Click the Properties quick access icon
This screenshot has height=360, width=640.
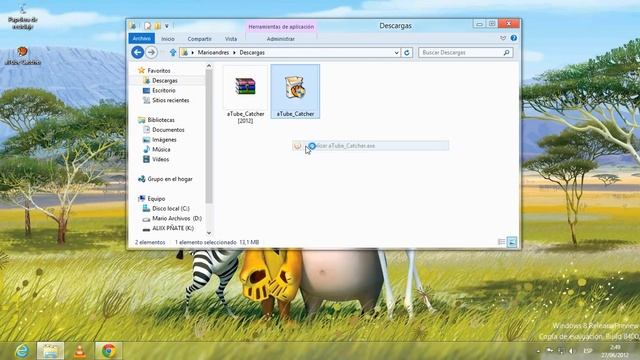[148, 26]
